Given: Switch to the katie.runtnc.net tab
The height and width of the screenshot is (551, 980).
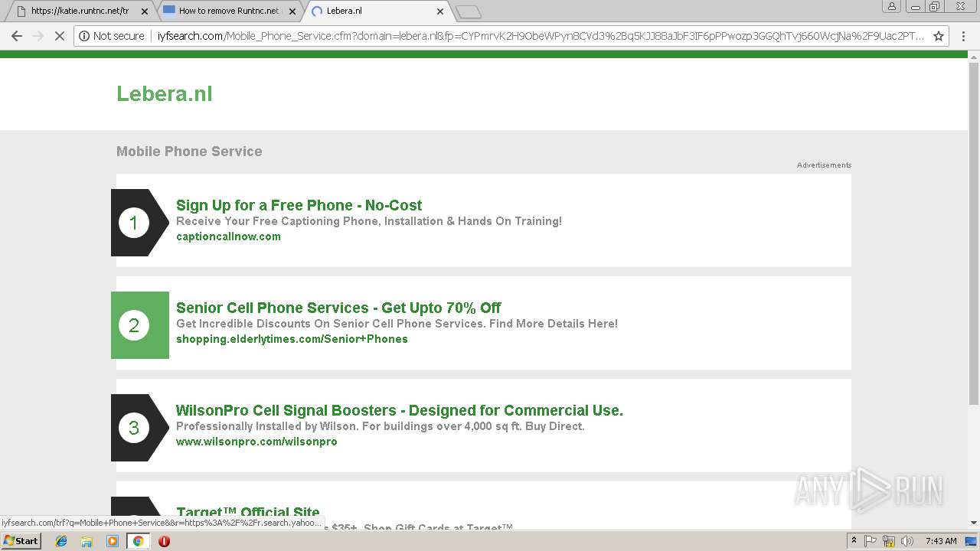Looking at the screenshot, I should 79,11.
